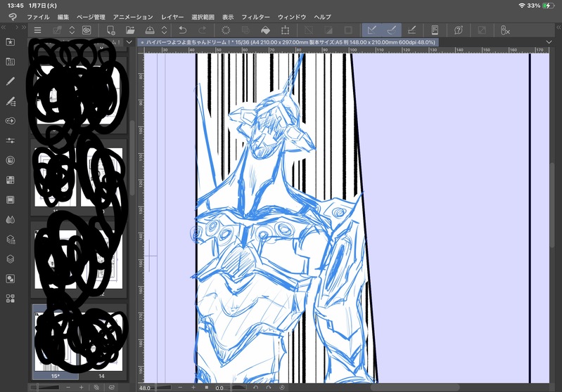Create a new canvas document
The image size is (562, 392).
110,30
